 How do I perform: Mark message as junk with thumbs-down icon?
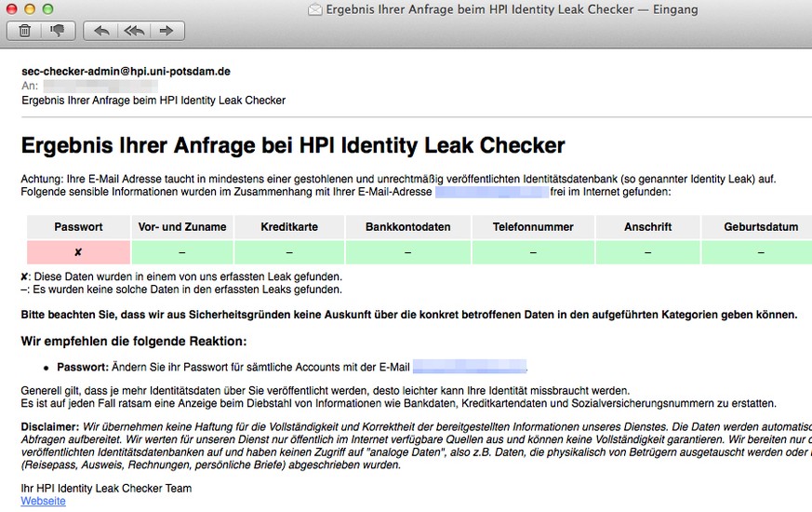59,31
